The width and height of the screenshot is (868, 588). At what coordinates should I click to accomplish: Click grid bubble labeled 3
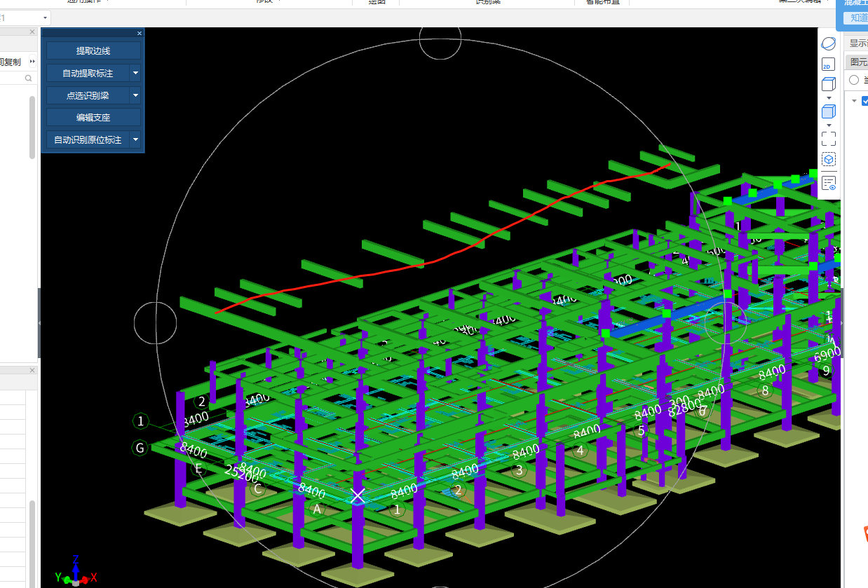pos(519,470)
